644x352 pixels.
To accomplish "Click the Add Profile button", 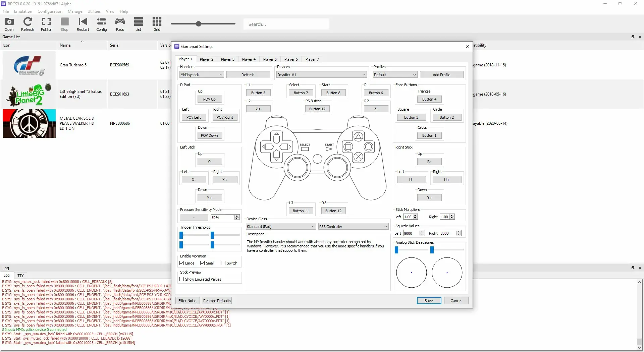I will coord(441,75).
